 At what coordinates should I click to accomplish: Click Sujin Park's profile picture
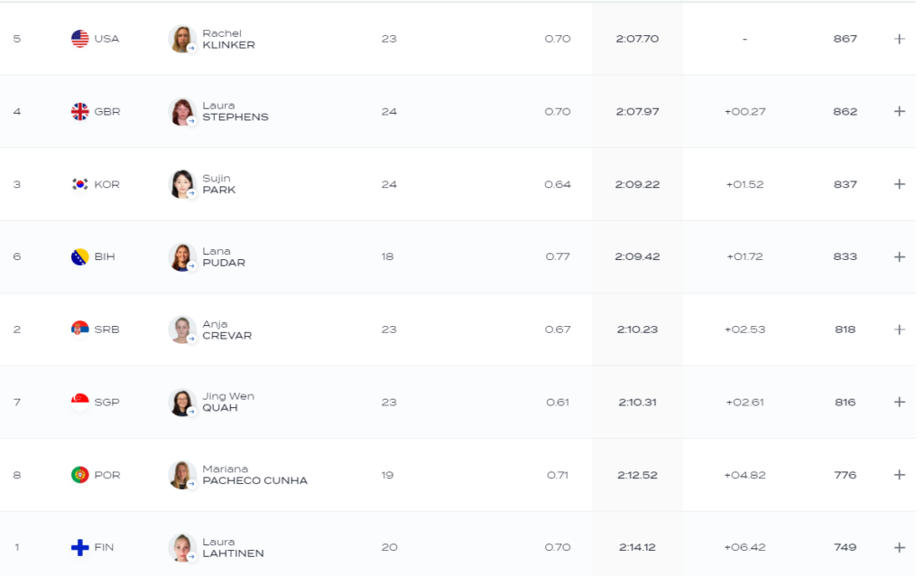(182, 184)
